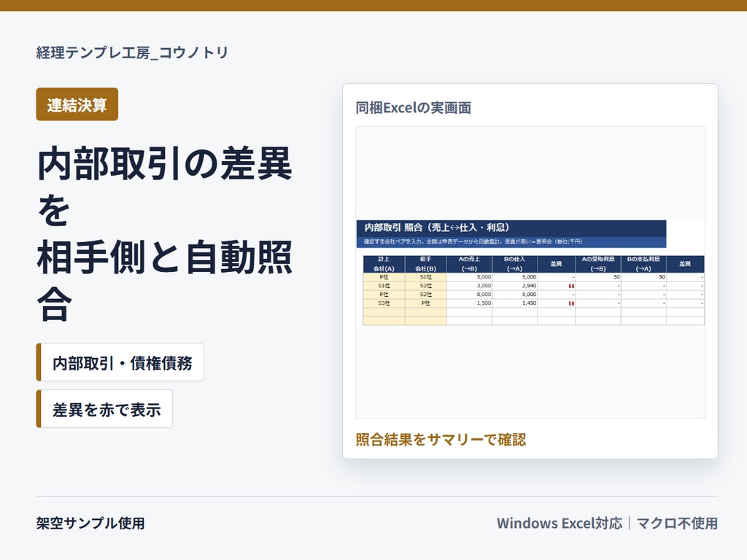Click the マクロ不使用 label
Image resolution: width=747 pixels, height=560 pixels.
coord(677,523)
